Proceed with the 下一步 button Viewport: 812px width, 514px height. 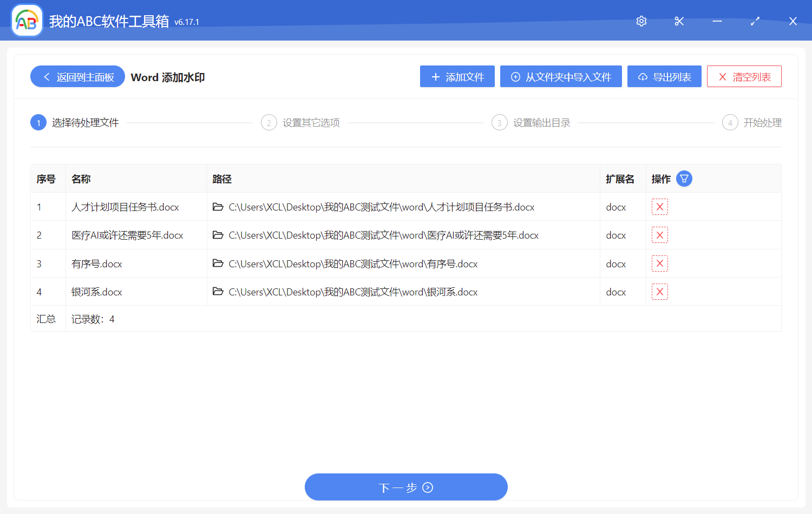406,487
